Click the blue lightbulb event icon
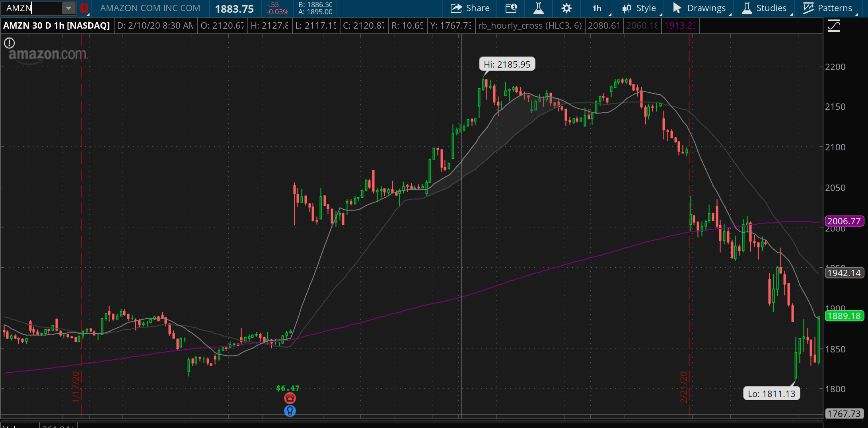 (x=290, y=410)
